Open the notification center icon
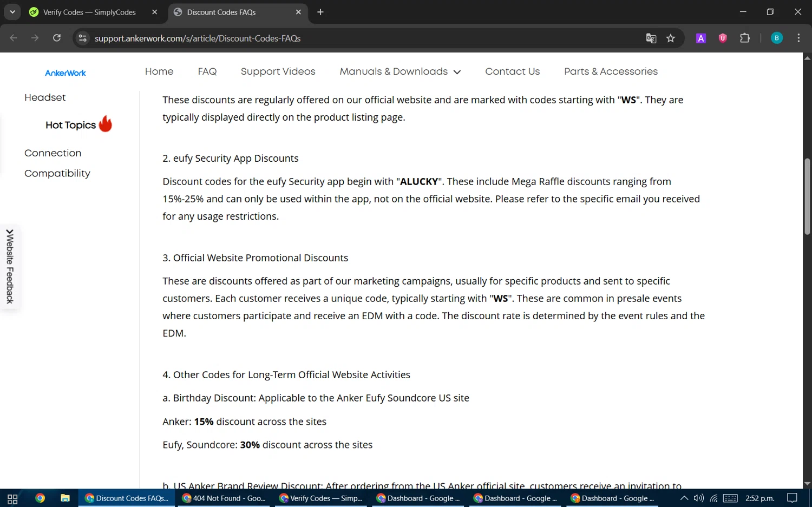The width and height of the screenshot is (812, 507). coord(792,498)
